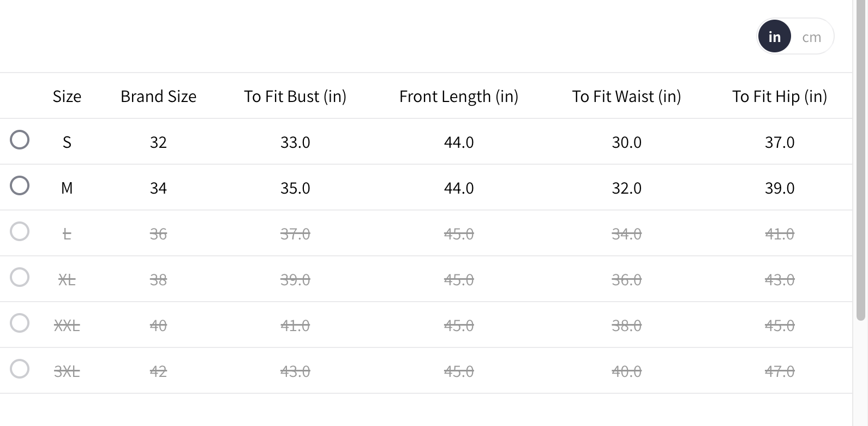Select the 'in' inches unit option
This screenshot has width=868, height=426.
click(x=774, y=37)
